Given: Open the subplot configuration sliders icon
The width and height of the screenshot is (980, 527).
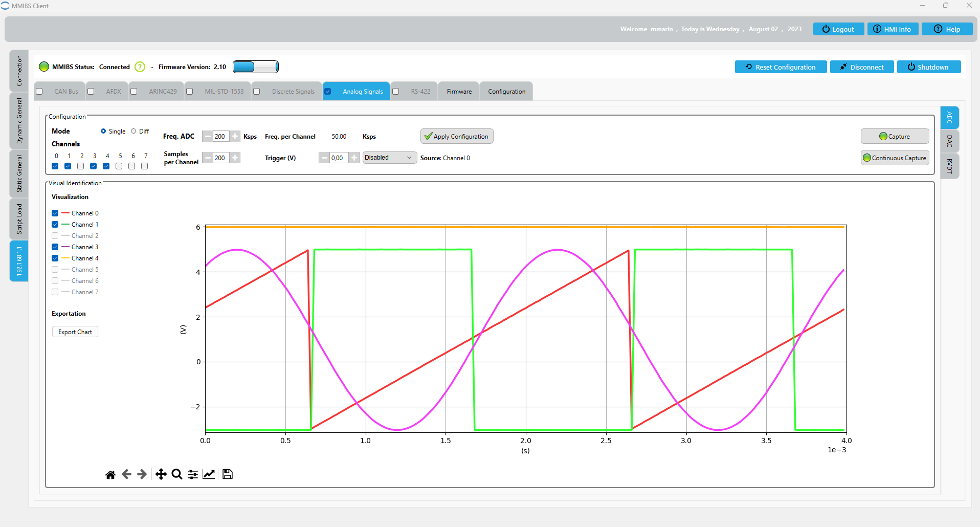Looking at the screenshot, I should coord(193,475).
